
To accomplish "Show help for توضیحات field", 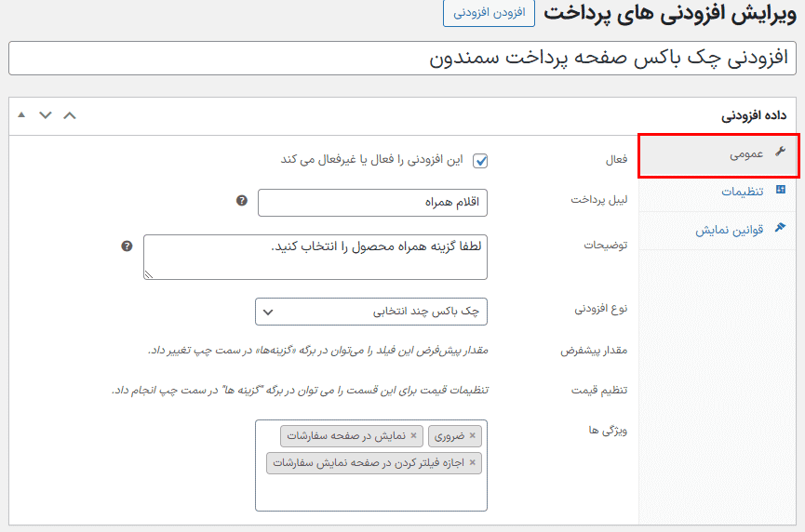I will click(127, 246).
